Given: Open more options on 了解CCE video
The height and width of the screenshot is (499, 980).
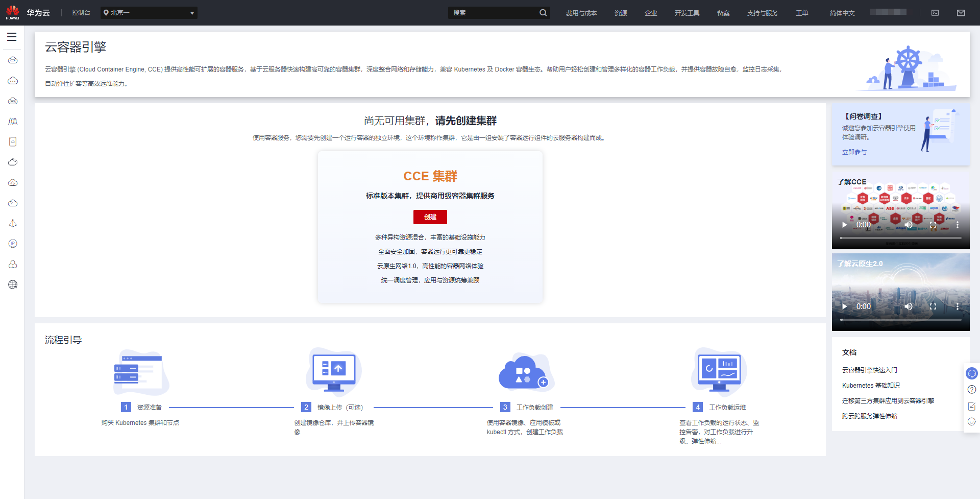Looking at the screenshot, I should (958, 225).
